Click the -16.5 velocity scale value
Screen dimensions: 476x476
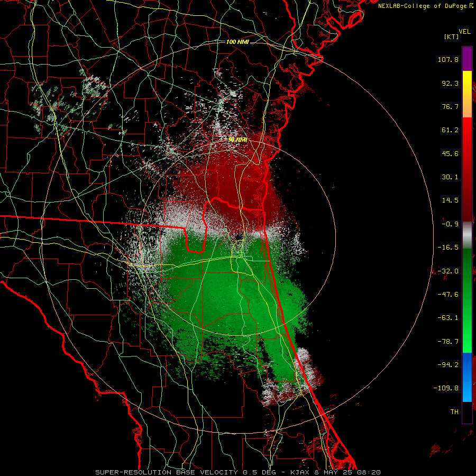pyautogui.click(x=448, y=248)
